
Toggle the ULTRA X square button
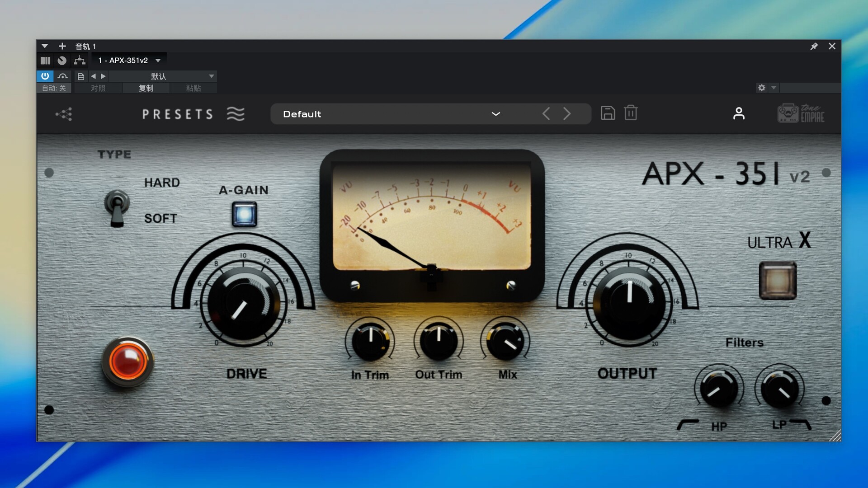(778, 280)
